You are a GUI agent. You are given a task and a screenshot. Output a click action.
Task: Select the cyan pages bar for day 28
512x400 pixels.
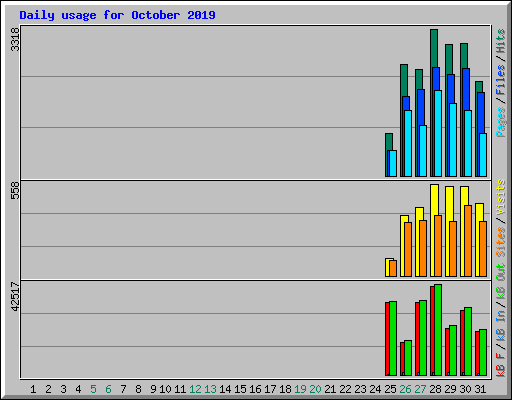pos(438,133)
